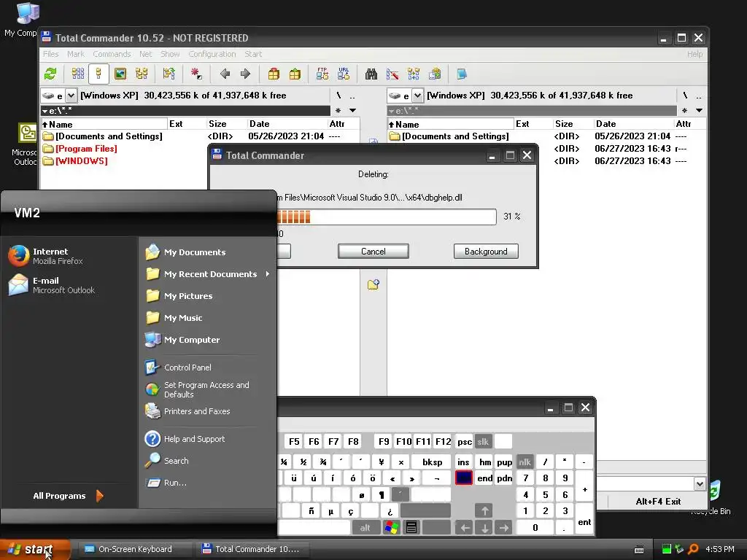Open the Net menu
The image size is (747, 560).
click(145, 54)
